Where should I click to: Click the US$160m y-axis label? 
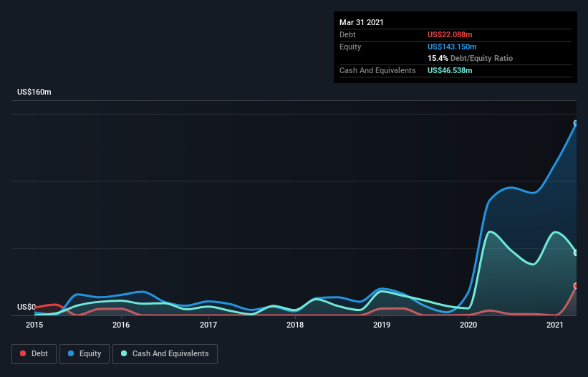34,92
